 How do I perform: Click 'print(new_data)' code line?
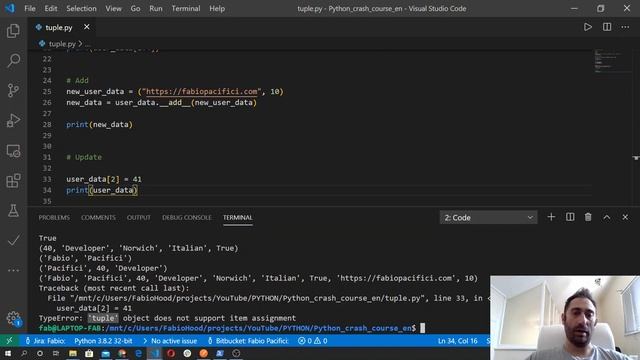click(99, 124)
